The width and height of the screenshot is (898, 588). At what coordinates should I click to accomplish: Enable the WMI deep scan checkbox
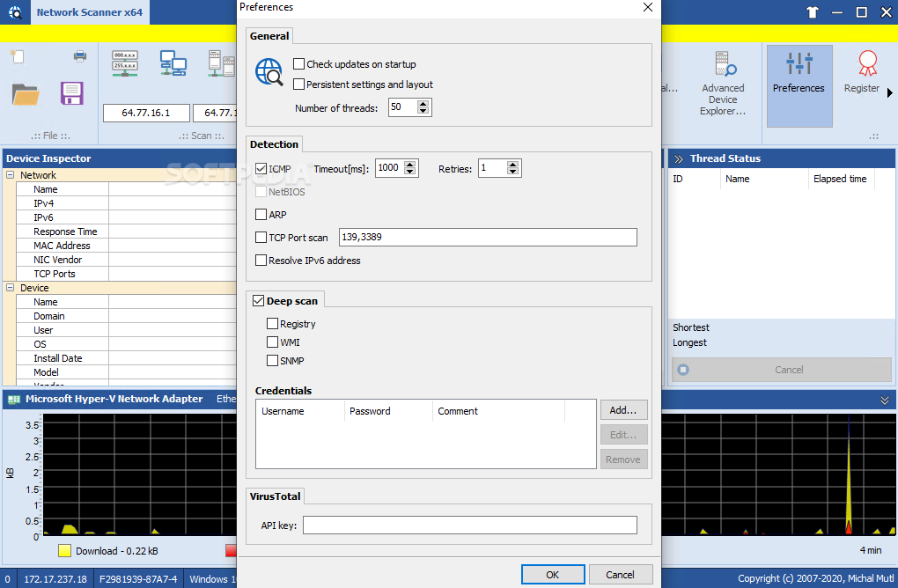(273, 342)
